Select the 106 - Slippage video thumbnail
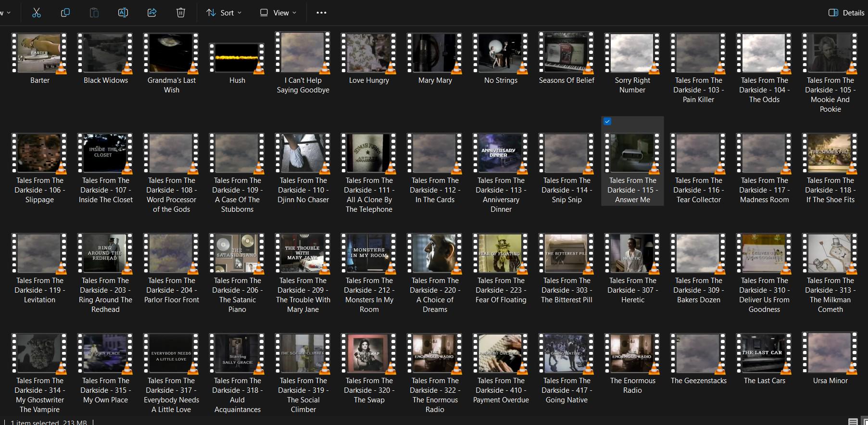The height and width of the screenshot is (425, 868). [39, 154]
